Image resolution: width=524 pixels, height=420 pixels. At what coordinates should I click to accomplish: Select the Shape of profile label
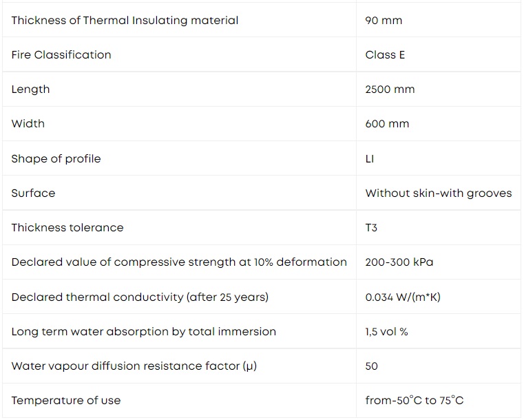tap(56, 159)
